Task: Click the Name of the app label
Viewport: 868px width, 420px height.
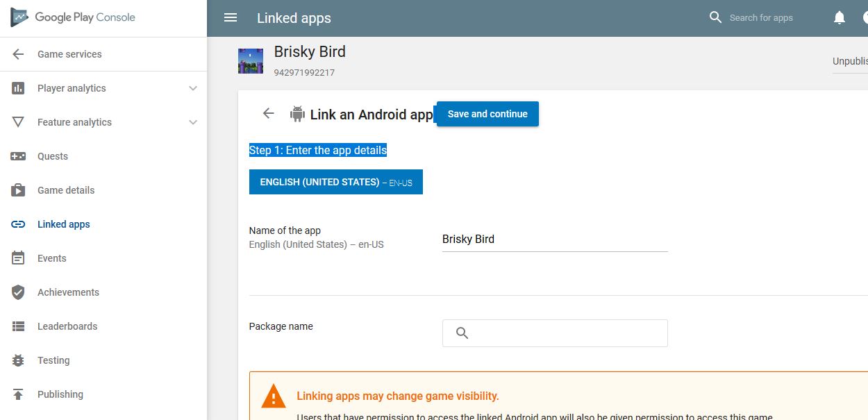Action: click(285, 230)
